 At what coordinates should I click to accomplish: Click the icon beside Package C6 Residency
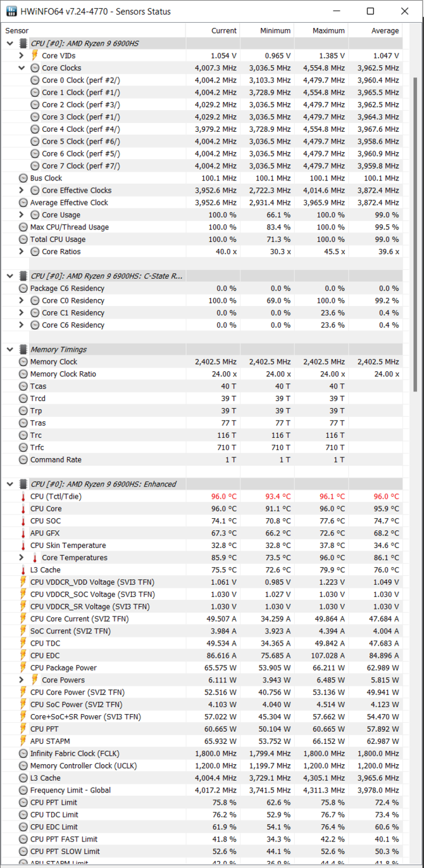(x=23, y=288)
